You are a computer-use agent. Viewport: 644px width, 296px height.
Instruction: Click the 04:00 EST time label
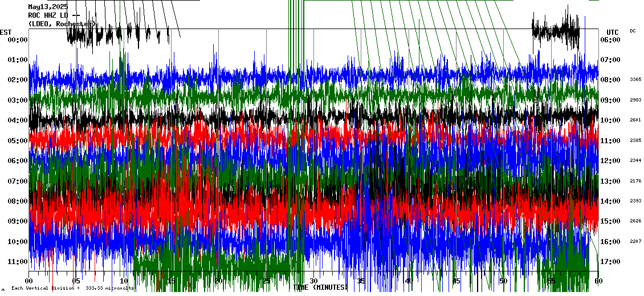(x=18, y=120)
